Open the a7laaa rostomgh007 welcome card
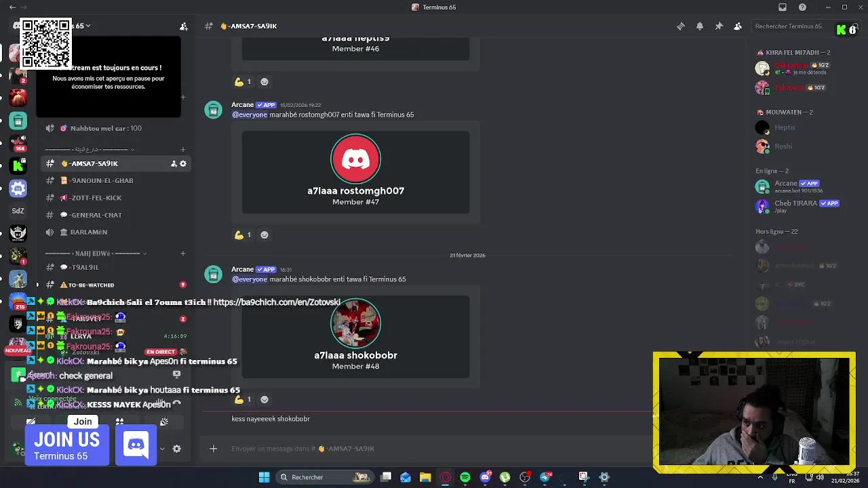868x488 pixels. coord(355,172)
